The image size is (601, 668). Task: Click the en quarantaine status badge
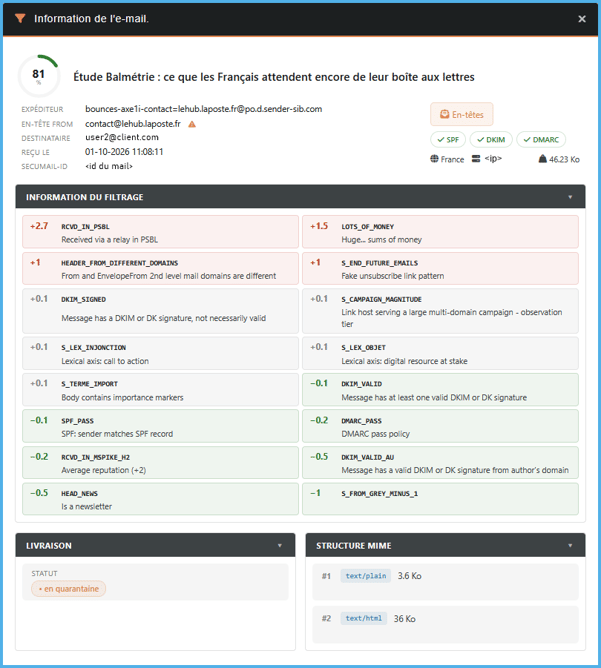point(69,589)
